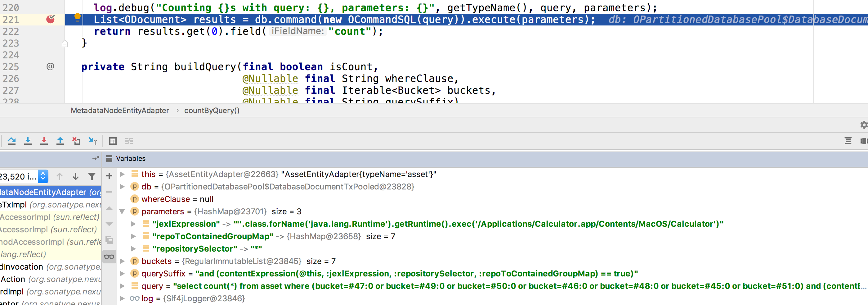The width and height of the screenshot is (868, 305).
Task: Select the TxImpl (org.sonatype.nexus) stack frame
Action: (51, 205)
